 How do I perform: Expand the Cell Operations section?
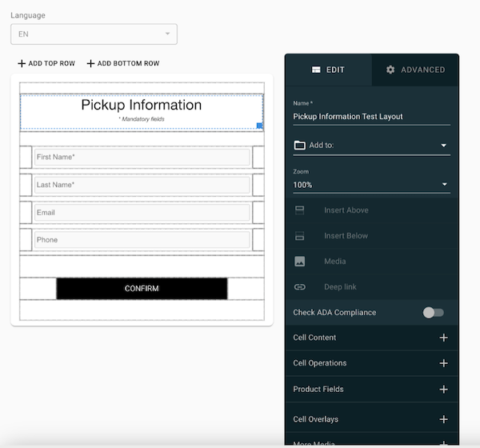[372, 363]
